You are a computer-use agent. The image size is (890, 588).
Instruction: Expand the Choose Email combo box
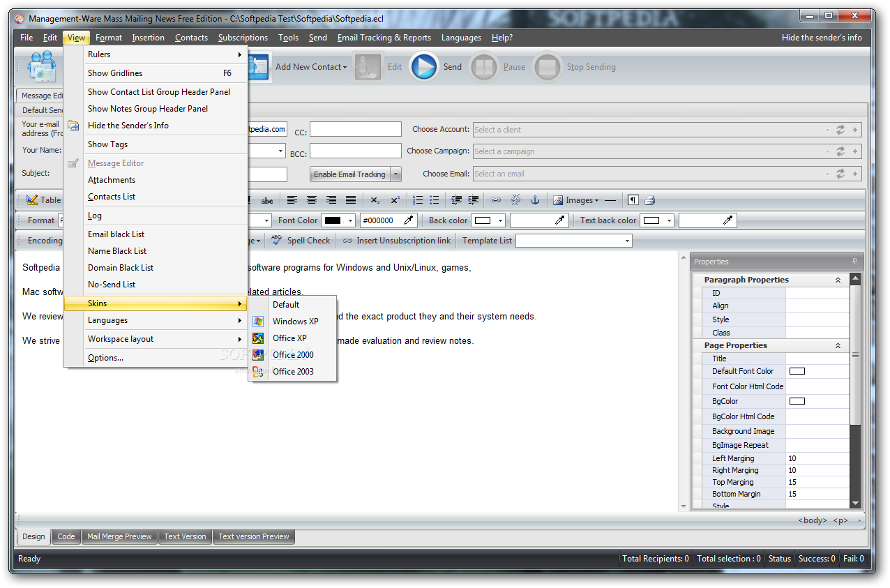827,174
